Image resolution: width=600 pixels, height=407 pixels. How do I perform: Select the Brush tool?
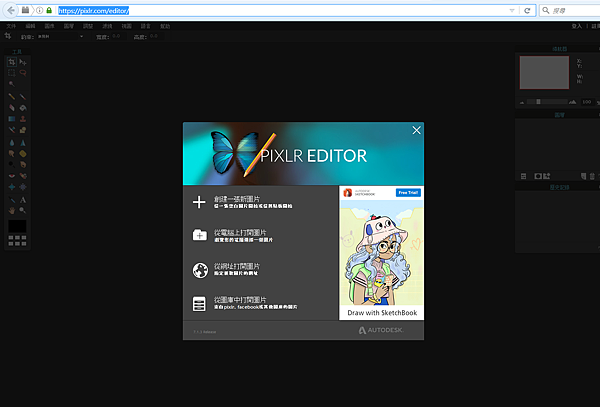click(x=23, y=96)
